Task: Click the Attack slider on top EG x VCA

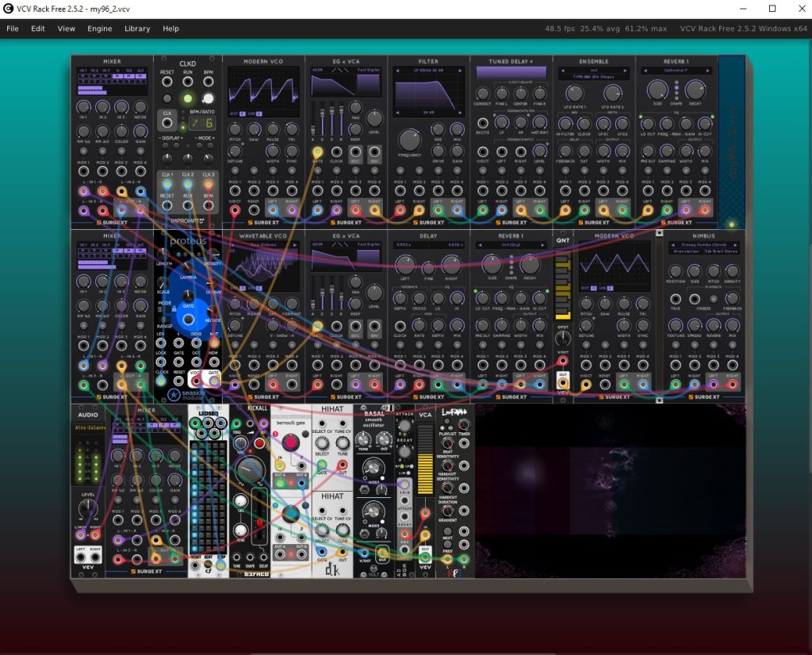Action: tap(313, 120)
